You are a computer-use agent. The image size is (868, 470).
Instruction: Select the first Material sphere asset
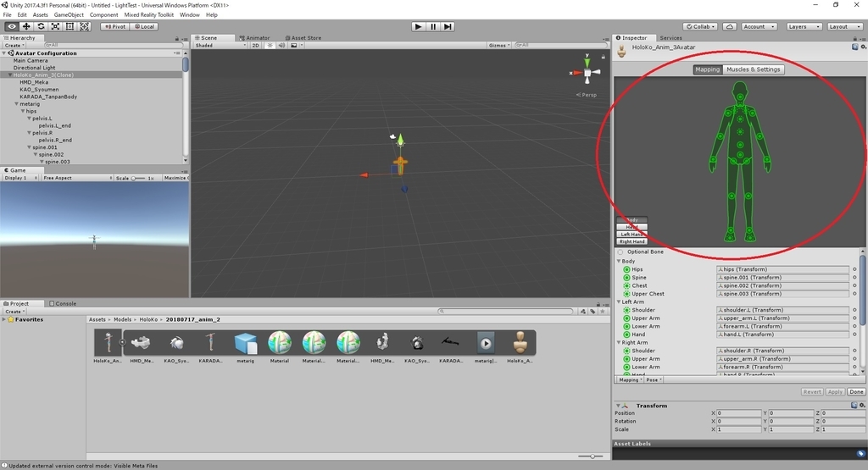point(280,342)
